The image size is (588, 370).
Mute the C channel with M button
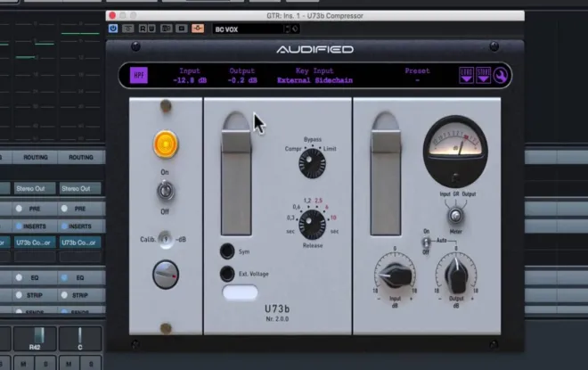tap(69, 363)
